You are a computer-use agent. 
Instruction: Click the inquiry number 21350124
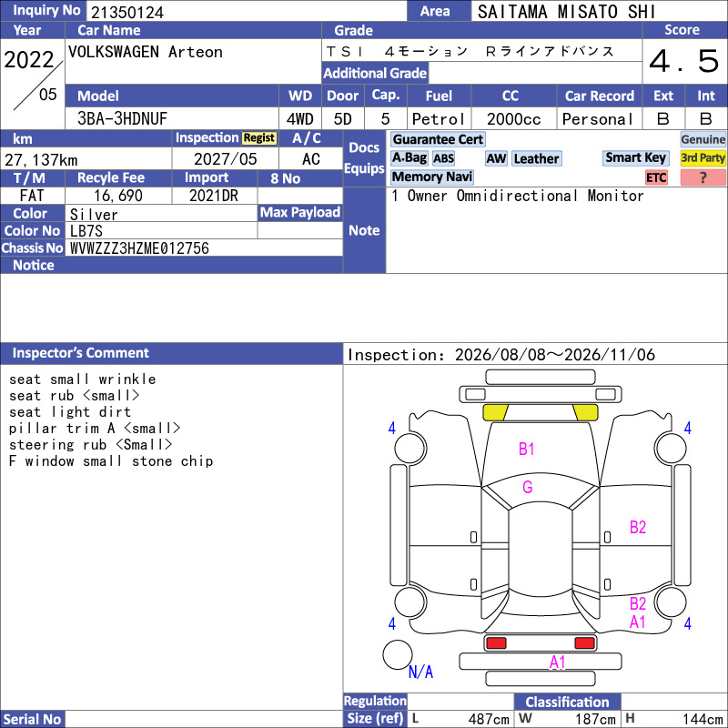coord(127,12)
